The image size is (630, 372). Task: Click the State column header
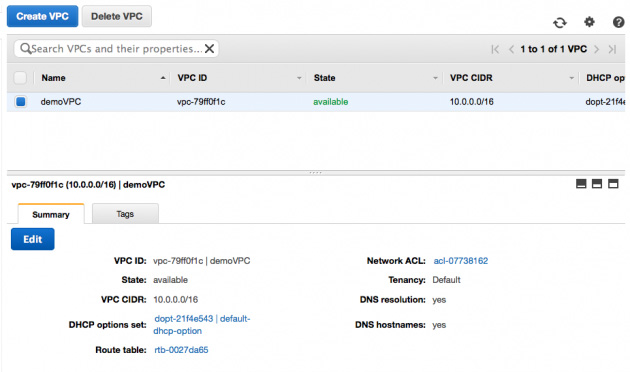click(x=324, y=78)
